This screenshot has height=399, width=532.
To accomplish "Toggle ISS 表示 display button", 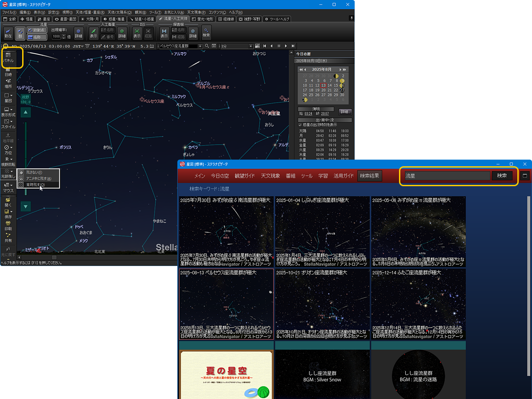I will [137, 33].
